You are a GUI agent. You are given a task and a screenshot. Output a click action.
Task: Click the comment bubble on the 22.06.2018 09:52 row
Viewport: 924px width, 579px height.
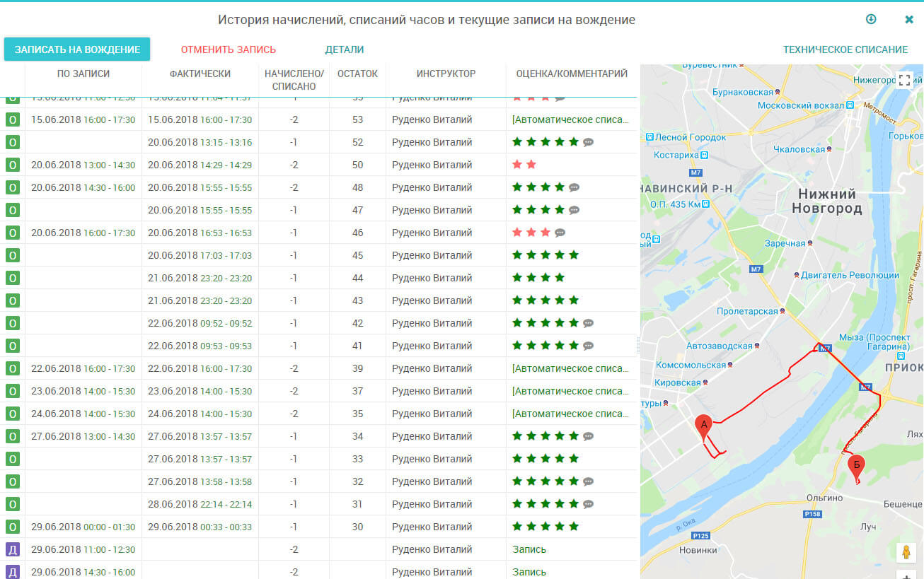click(x=588, y=323)
